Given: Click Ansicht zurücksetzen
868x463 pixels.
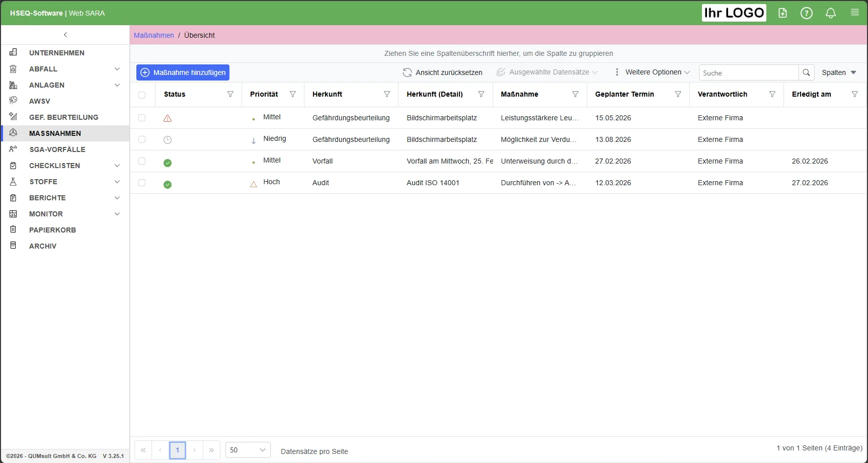Looking at the screenshot, I should (442, 72).
